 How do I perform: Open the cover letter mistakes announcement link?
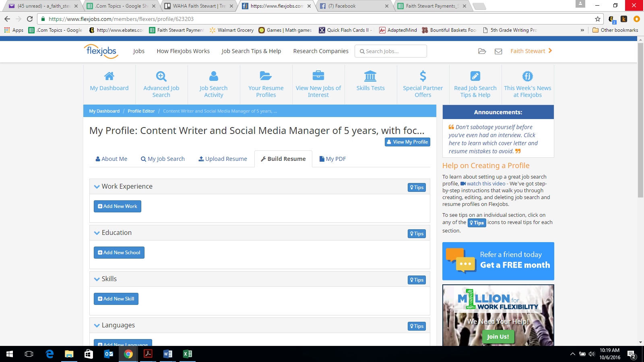493,139
